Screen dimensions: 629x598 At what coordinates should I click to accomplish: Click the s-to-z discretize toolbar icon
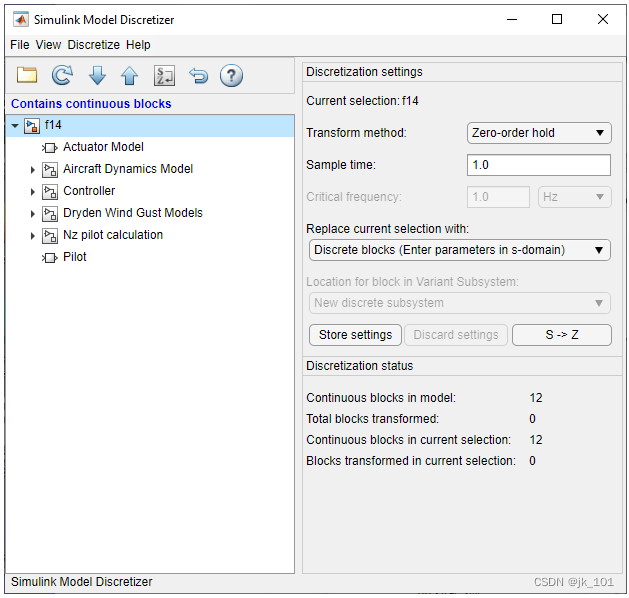[164, 75]
